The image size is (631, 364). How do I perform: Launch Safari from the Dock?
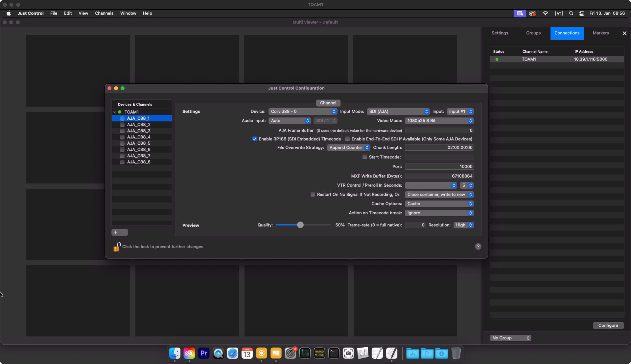[x=232, y=353]
